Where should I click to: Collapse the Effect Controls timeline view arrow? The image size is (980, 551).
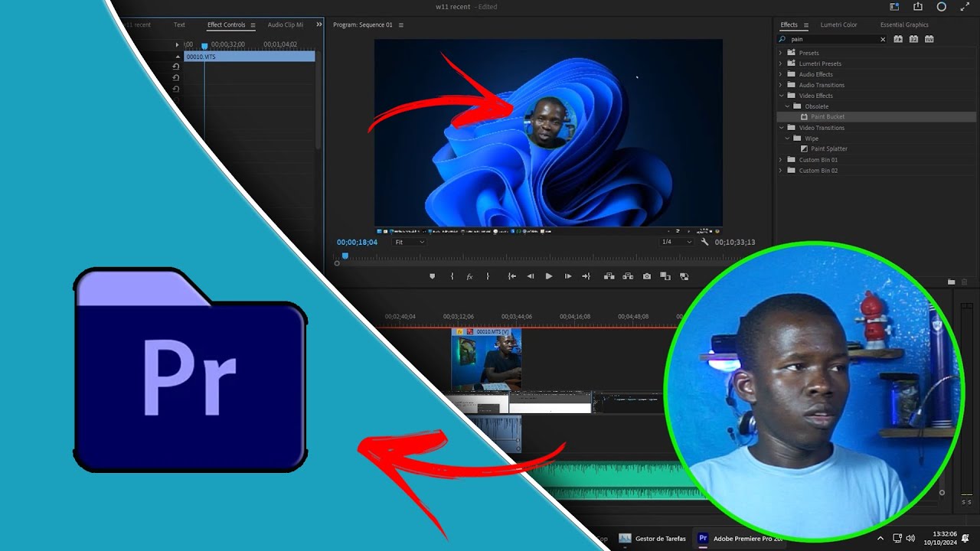pyautogui.click(x=178, y=57)
